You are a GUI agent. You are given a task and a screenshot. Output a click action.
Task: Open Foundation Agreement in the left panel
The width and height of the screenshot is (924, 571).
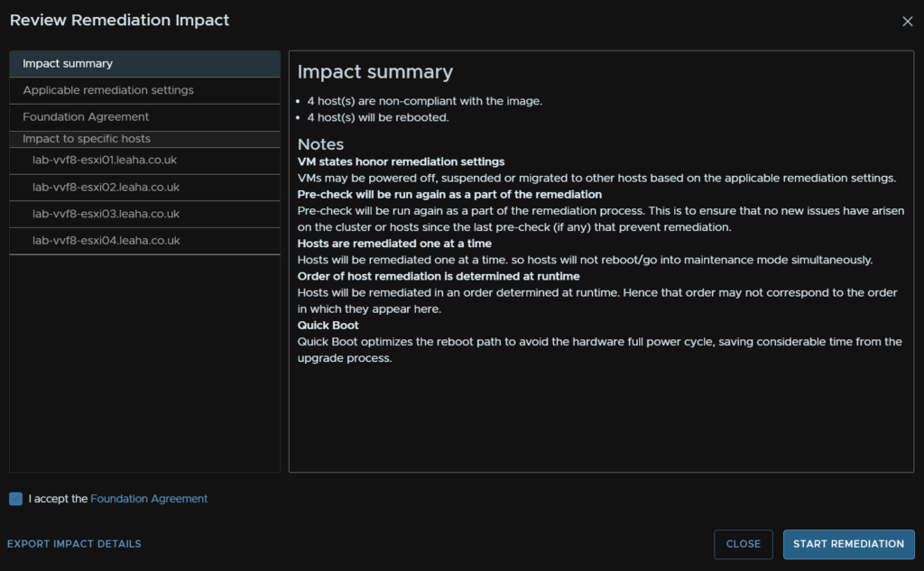pos(144,117)
